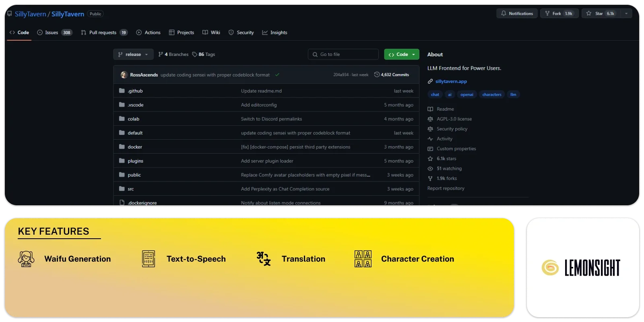Open the .dockerignore file
644x322 pixels.
click(142, 203)
